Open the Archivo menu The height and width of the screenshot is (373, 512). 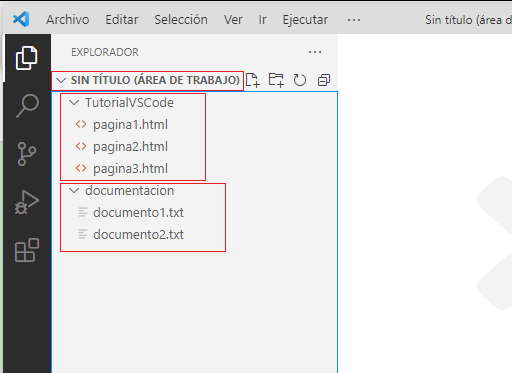coord(68,20)
